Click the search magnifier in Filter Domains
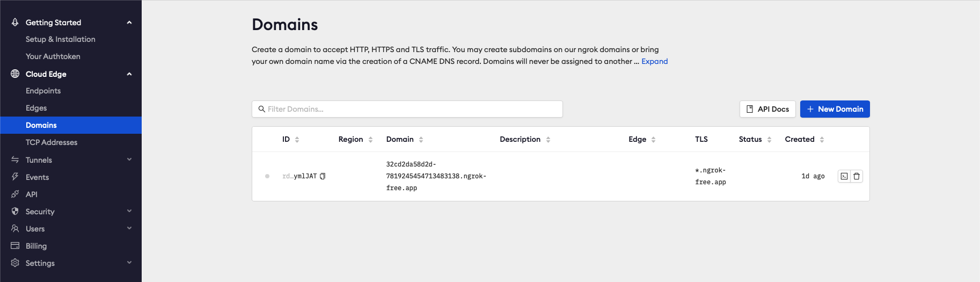Screen dimensions: 980x282 click(262, 109)
